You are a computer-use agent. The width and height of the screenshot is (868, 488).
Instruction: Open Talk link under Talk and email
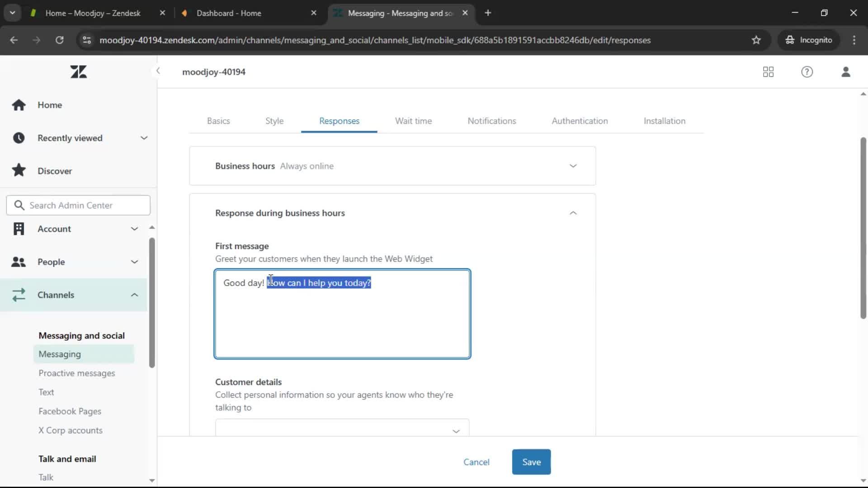pos(46,477)
